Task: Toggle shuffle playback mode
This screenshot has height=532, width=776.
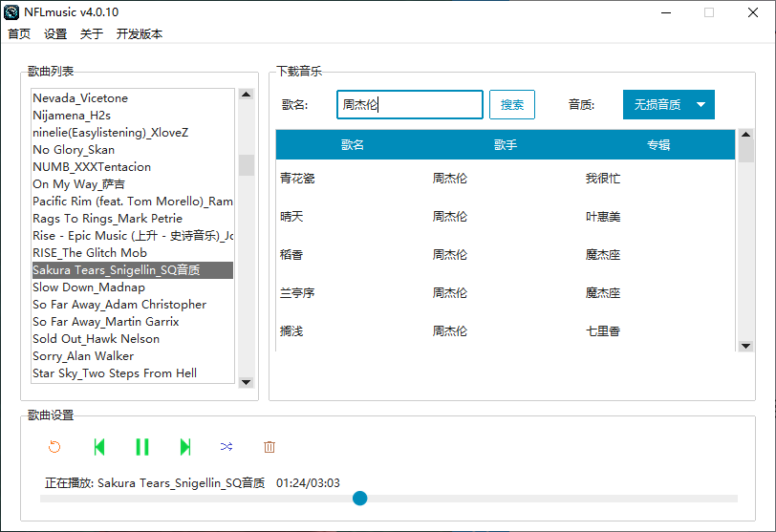Action: click(226, 447)
